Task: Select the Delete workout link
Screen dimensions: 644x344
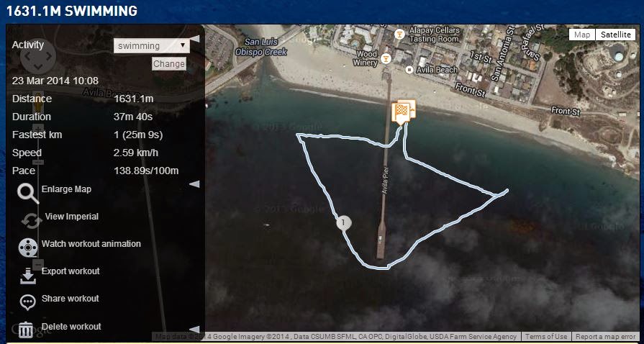Action: (x=71, y=326)
